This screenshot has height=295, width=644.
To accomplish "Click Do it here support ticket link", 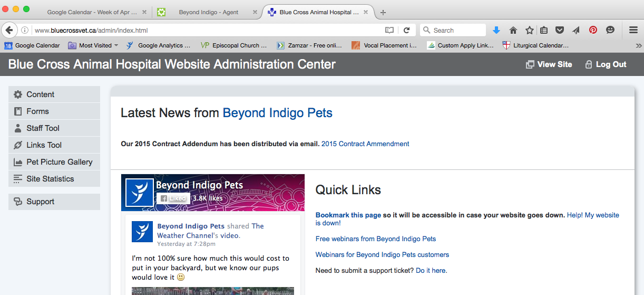I will pos(431,270).
